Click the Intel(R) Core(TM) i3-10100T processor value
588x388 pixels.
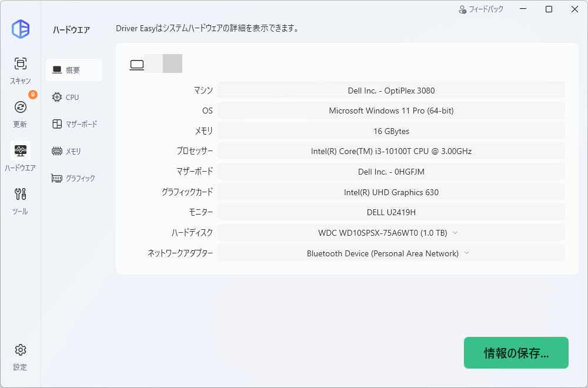click(391, 152)
